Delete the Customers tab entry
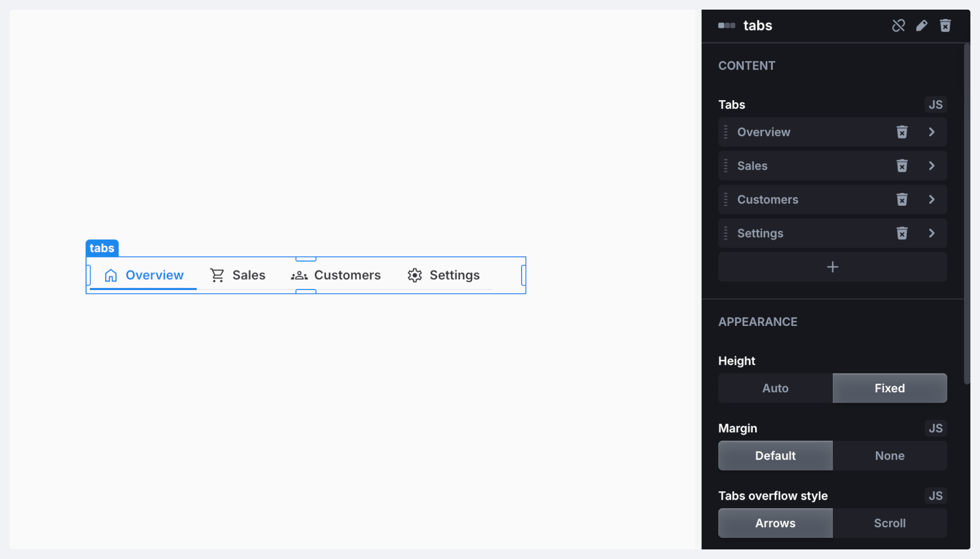 (x=902, y=199)
